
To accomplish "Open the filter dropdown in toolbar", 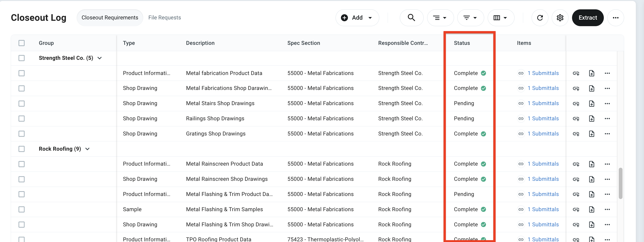I will point(470,18).
